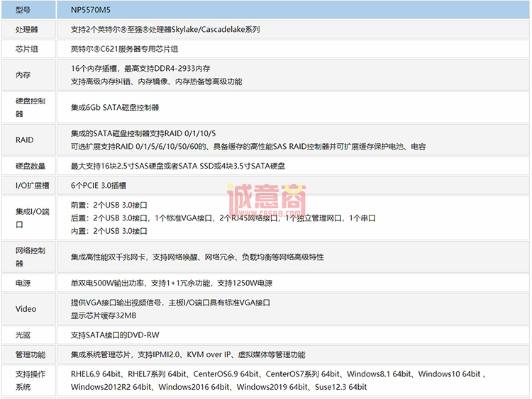
Task: Click the C621 chipset description text
Action: pos(124,49)
